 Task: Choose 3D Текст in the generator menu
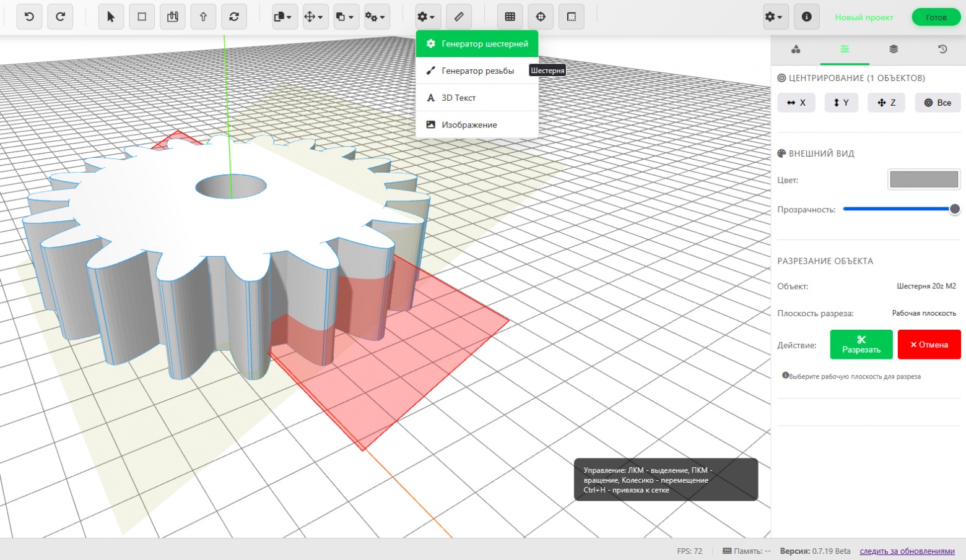(x=458, y=97)
